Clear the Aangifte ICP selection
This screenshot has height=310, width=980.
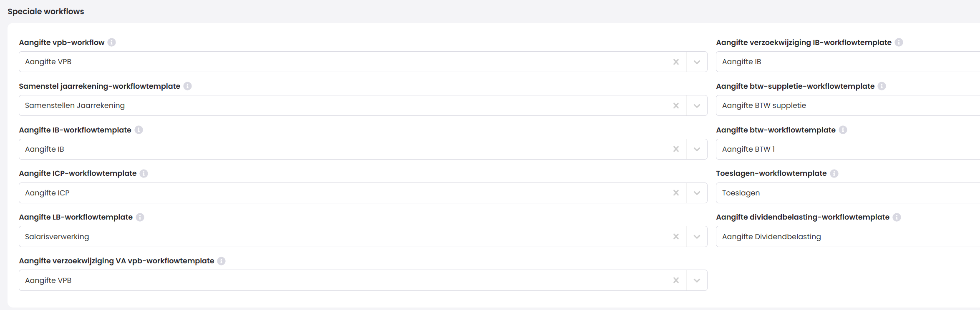click(676, 193)
